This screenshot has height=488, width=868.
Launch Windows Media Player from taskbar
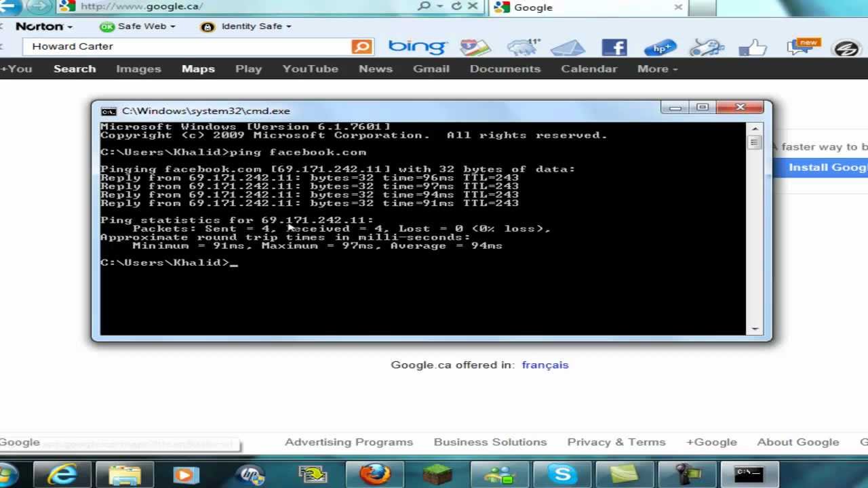click(186, 474)
